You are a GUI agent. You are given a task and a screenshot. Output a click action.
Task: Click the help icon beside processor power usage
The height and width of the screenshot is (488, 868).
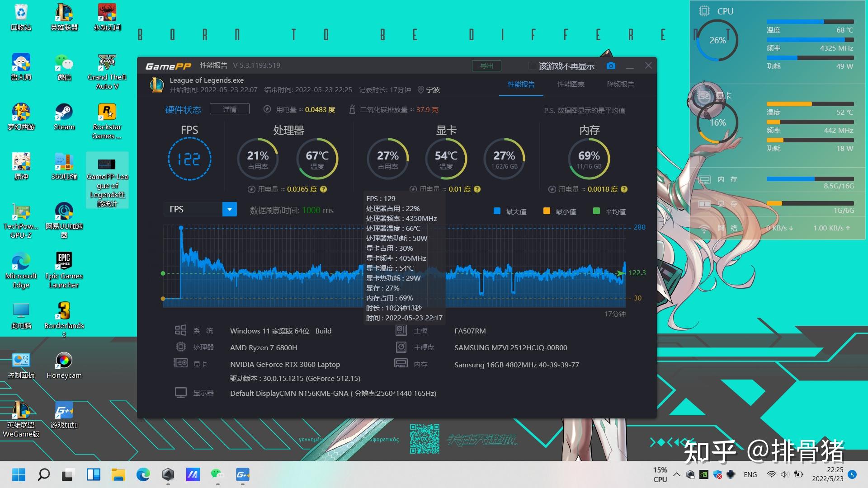tap(324, 189)
